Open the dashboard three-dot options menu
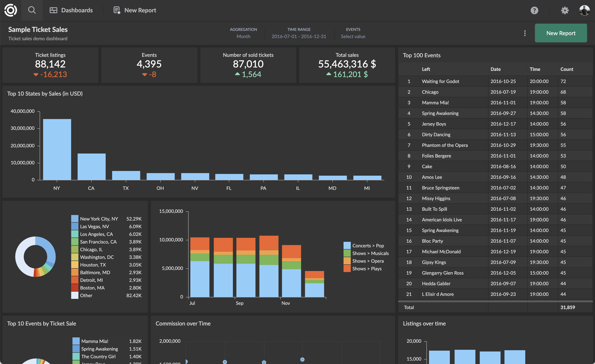 pyautogui.click(x=525, y=33)
